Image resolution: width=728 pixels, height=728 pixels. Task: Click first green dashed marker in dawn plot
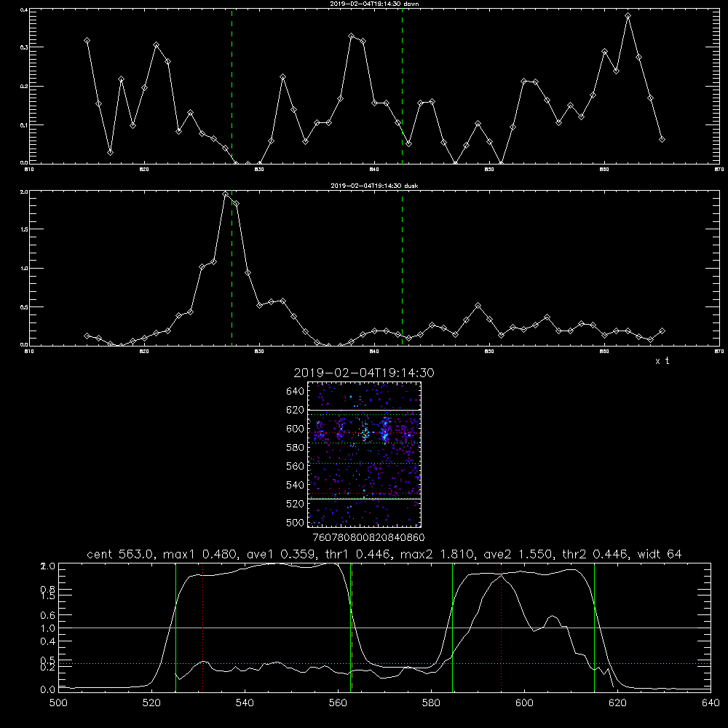click(232, 86)
